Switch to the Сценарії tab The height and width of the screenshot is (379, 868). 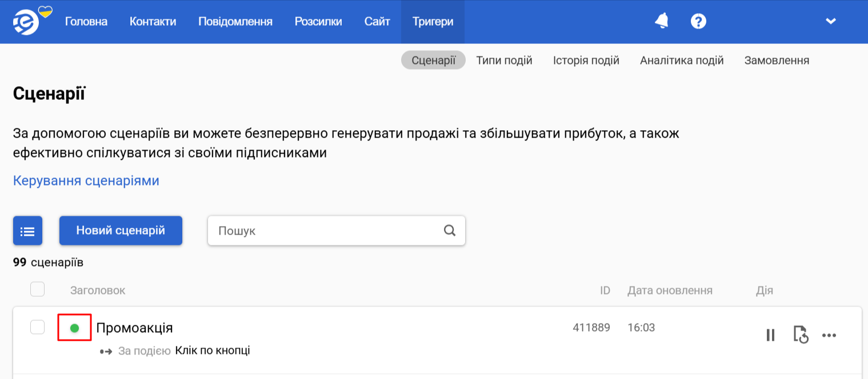click(x=434, y=61)
